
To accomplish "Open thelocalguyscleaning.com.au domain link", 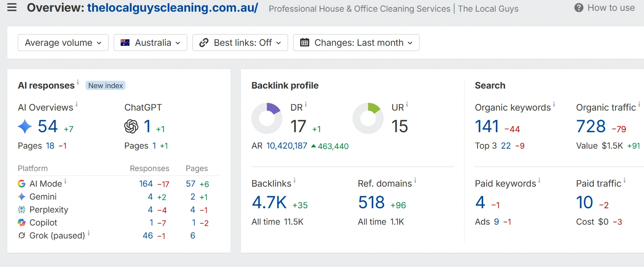I will (x=173, y=8).
